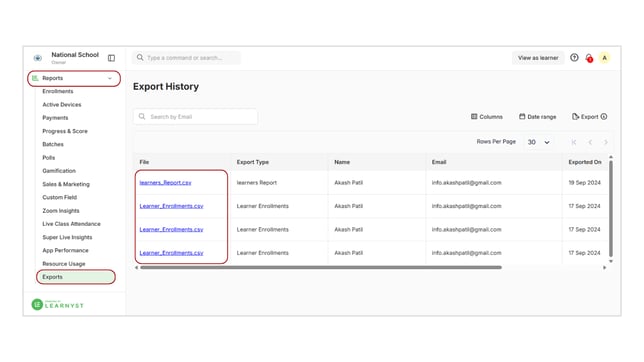Open Resource Usage report
Screen dimensions: 644x362
click(x=64, y=264)
